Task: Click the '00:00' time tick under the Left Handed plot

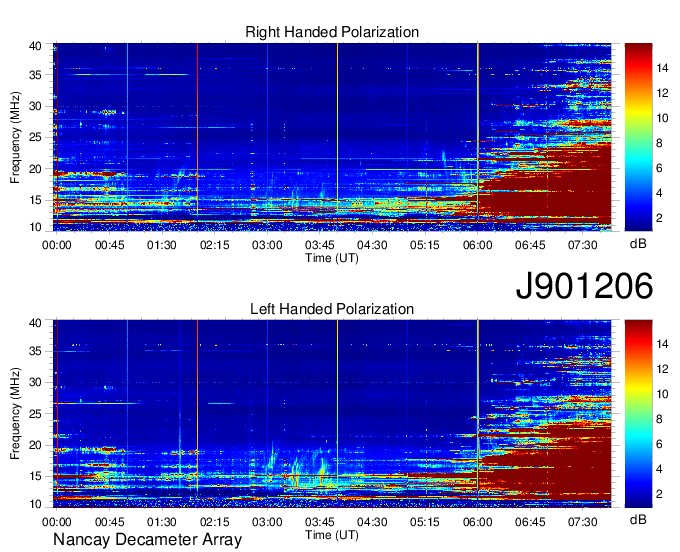Action: 57,522
